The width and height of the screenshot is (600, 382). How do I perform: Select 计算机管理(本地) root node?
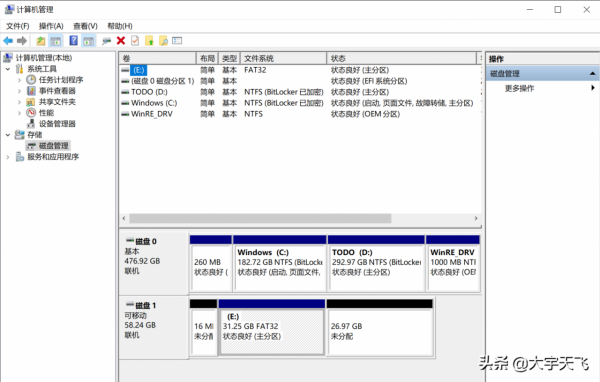44,58
